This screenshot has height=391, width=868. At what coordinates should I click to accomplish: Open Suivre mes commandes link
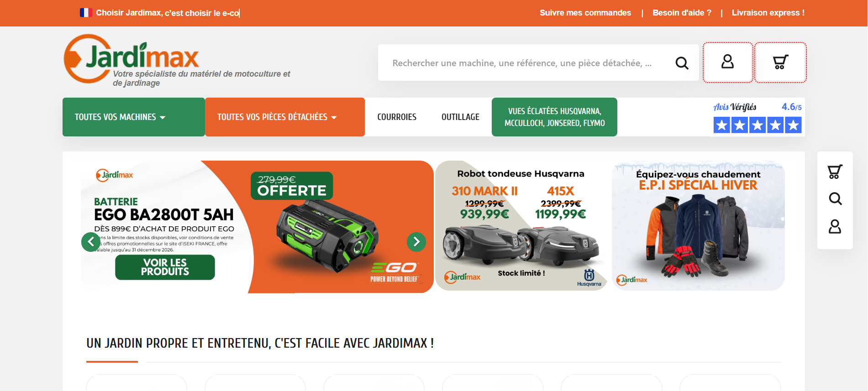point(585,13)
